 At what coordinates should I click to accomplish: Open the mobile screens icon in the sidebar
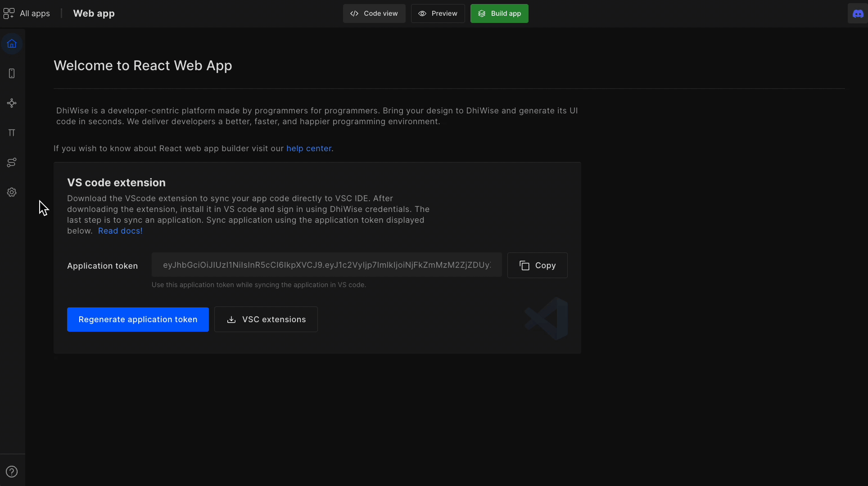point(12,73)
